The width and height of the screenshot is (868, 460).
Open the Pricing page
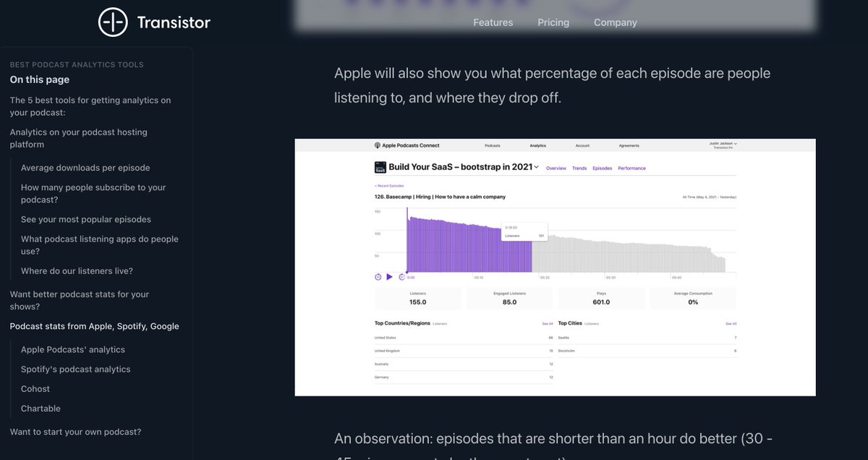pyautogui.click(x=553, y=22)
